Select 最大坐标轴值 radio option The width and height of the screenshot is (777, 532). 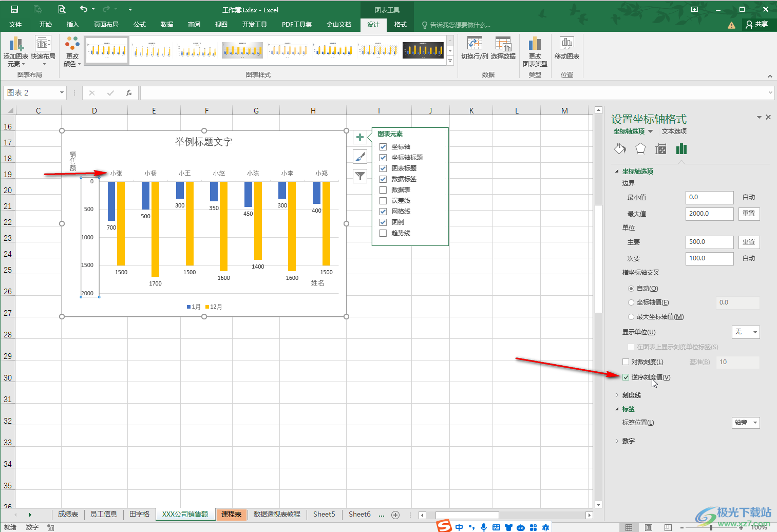tap(631, 317)
